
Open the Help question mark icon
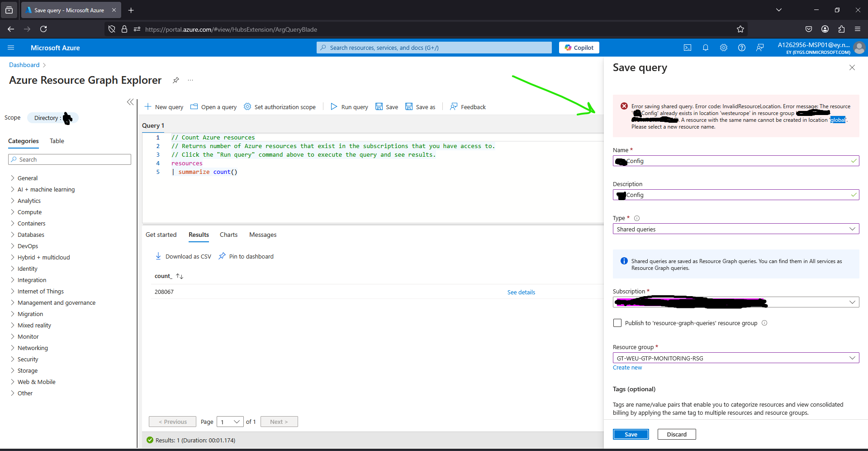(x=742, y=48)
